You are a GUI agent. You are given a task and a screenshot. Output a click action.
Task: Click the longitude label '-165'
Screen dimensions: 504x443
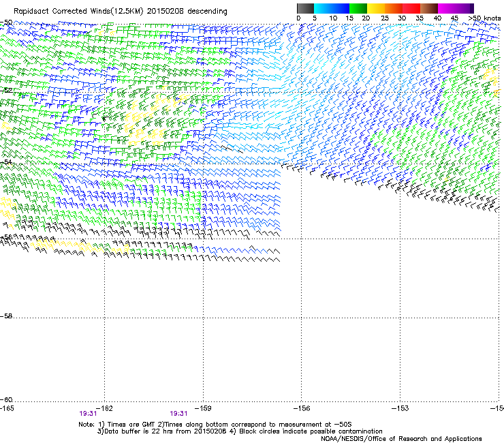(x=7, y=408)
